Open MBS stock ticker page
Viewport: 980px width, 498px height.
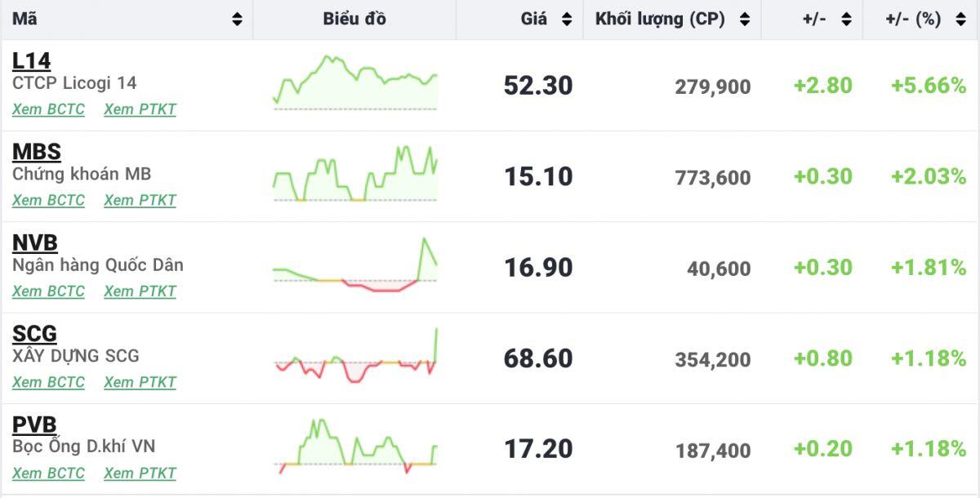[37, 152]
